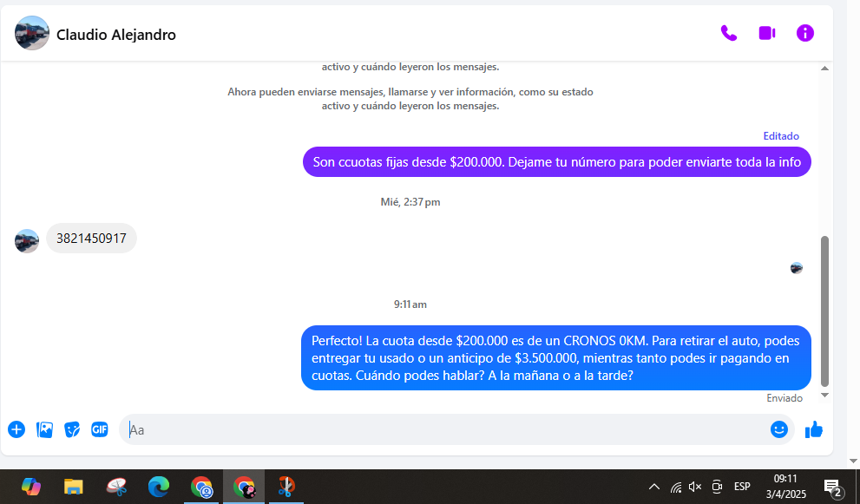Open Copilot from the taskbar
The height and width of the screenshot is (504, 860).
(x=30, y=487)
